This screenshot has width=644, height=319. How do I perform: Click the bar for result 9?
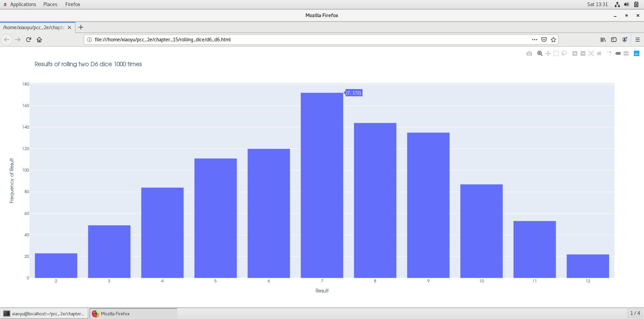pos(428,205)
